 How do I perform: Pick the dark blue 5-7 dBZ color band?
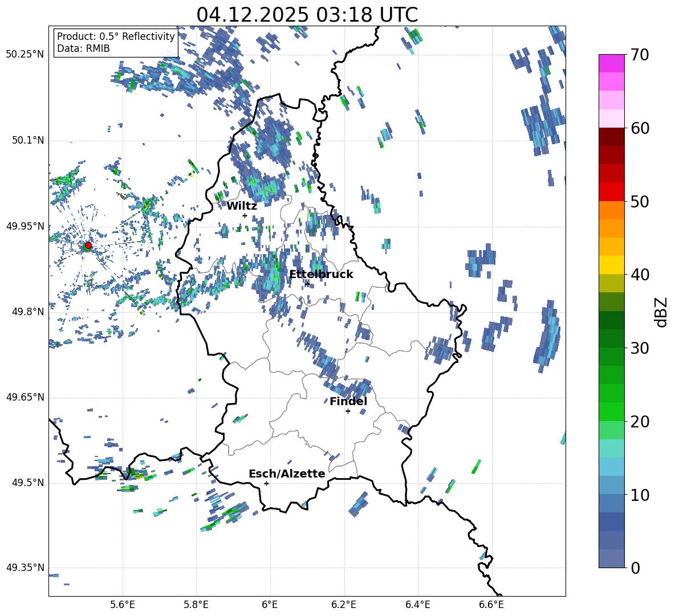click(x=612, y=522)
